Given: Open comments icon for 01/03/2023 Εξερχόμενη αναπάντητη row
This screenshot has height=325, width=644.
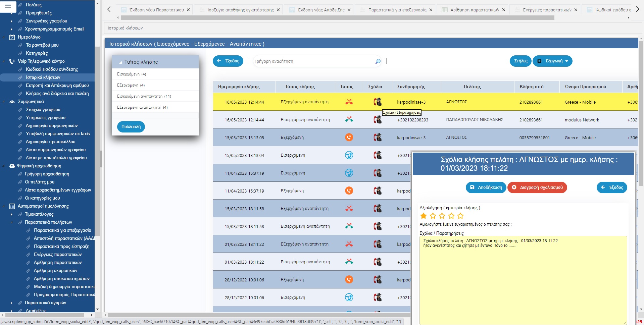Looking at the screenshot, I should 378,244.
